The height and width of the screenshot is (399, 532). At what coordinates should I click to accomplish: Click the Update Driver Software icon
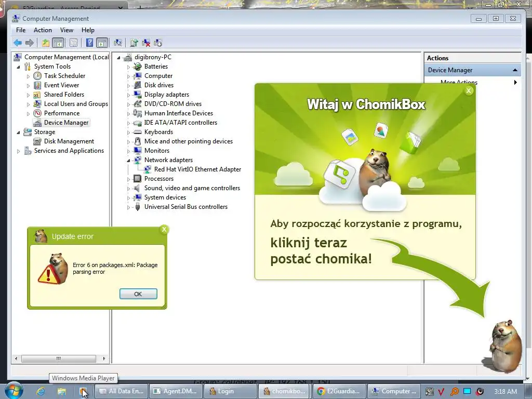[x=134, y=43]
